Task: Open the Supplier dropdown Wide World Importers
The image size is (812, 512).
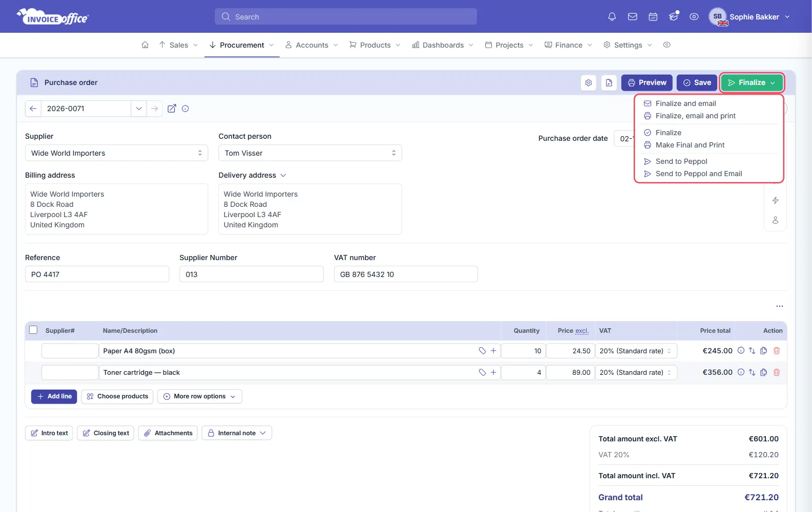Action: (x=117, y=153)
